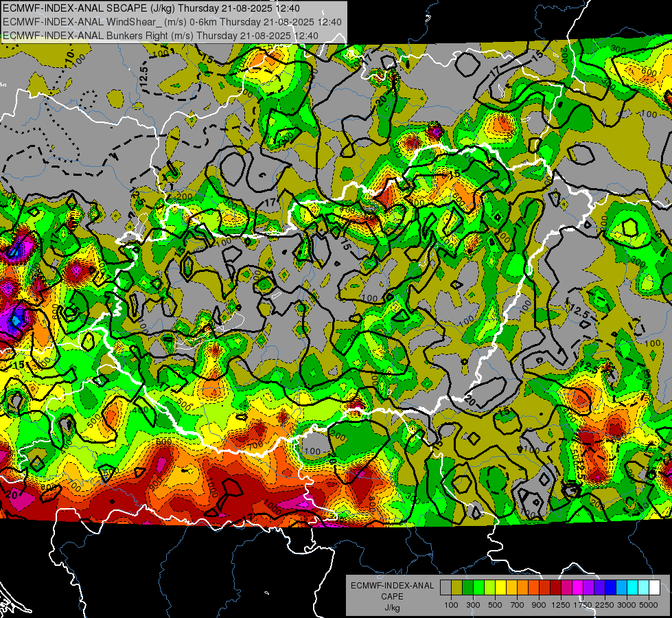Click the legend tick label 500
The image size is (672, 618).
495,605
